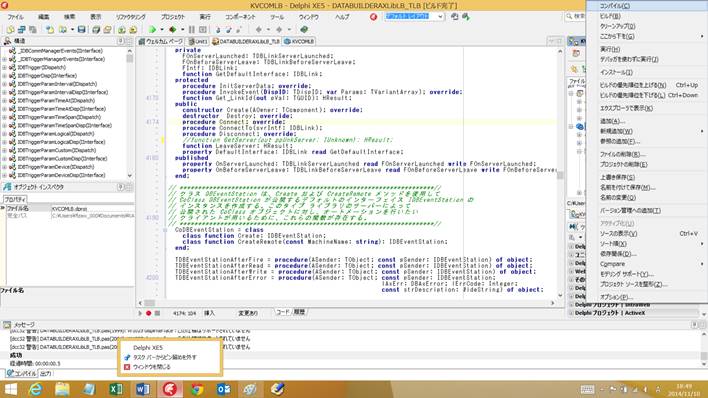708x398 pixels.
Task: Select the 出力 tab in messages pane
Action: (46, 374)
